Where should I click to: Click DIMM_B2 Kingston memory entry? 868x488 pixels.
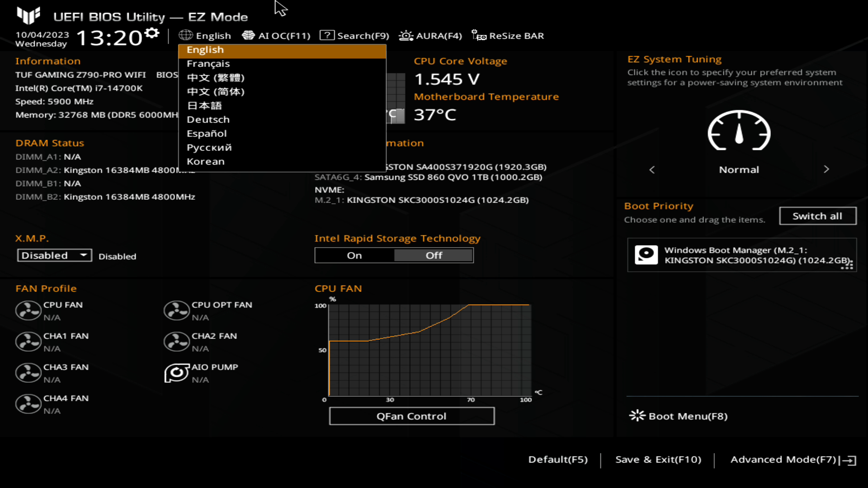click(x=105, y=197)
